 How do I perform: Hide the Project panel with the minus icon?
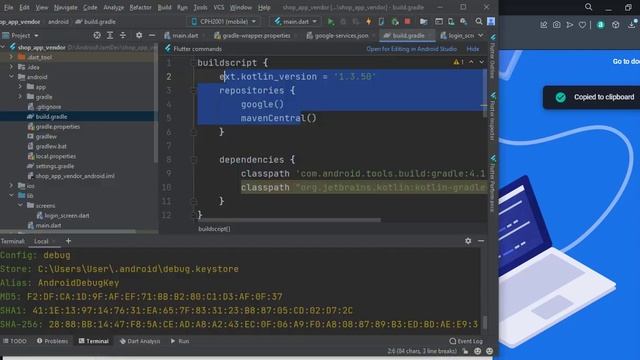point(152,36)
